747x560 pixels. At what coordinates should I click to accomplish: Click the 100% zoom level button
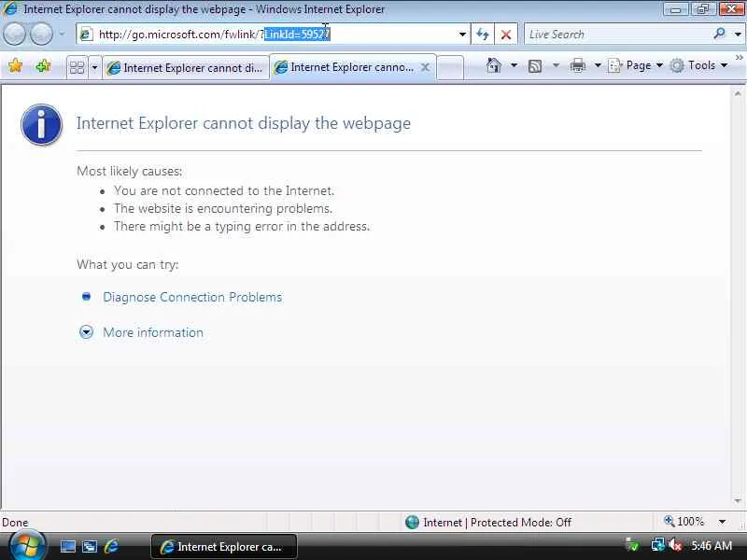click(x=684, y=522)
